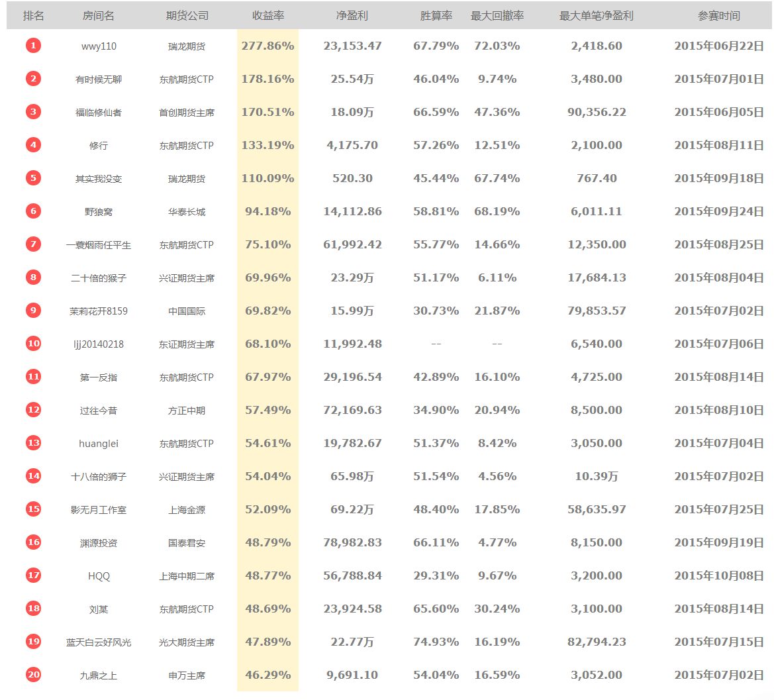Click the rank 19 red badge

[x=33, y=641]
